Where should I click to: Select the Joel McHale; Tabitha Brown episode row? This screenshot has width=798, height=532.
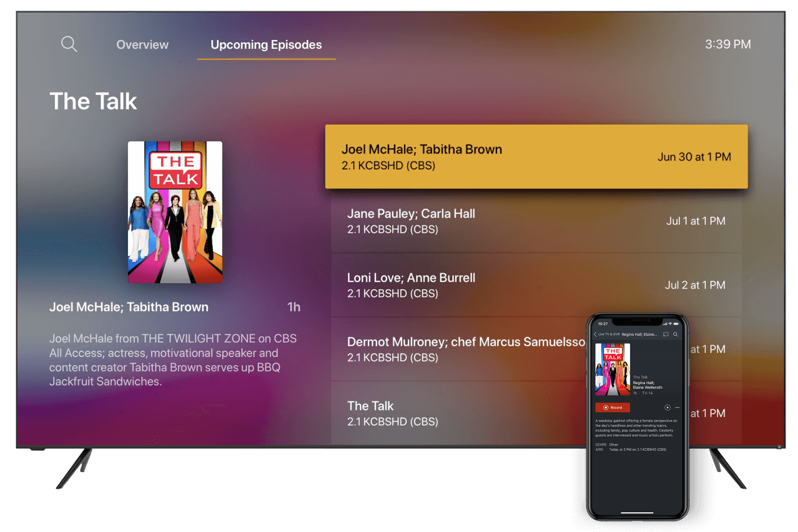pos(536,157)
